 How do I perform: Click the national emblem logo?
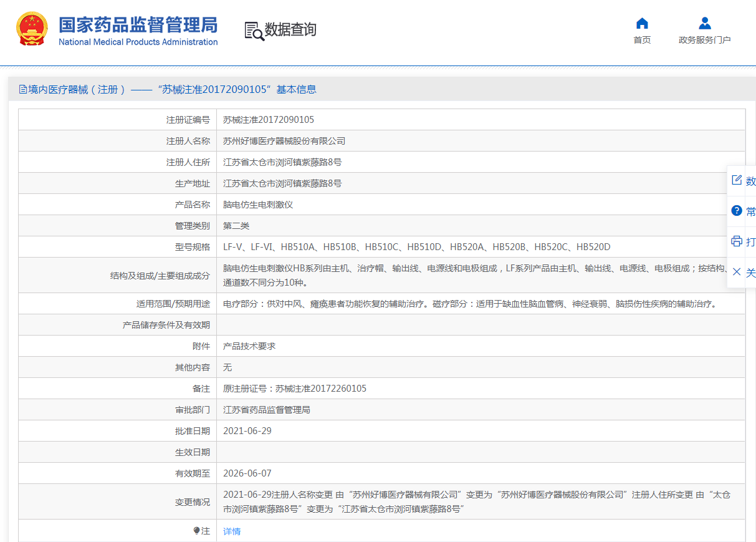[x=32, y=29]
